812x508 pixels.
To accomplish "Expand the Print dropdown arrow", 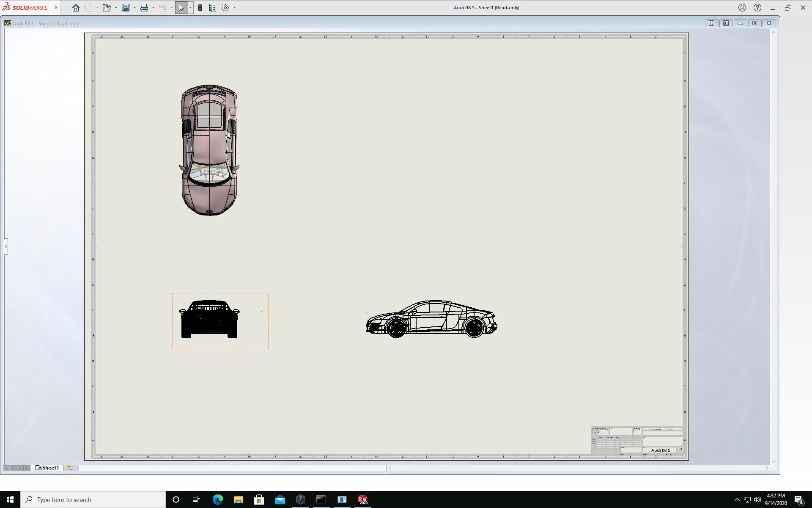I will point(153,8).
